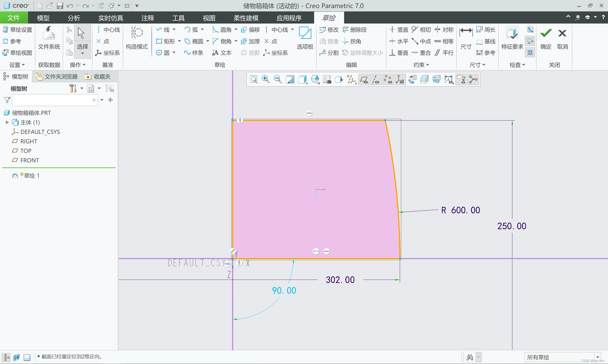Click 取消 to cancel the sketch

pos(562,38)
